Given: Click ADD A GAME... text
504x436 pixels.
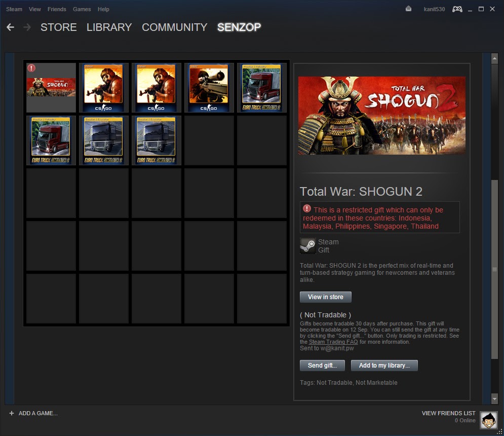Looking at the screenshot, I should [x=38, y=413].
